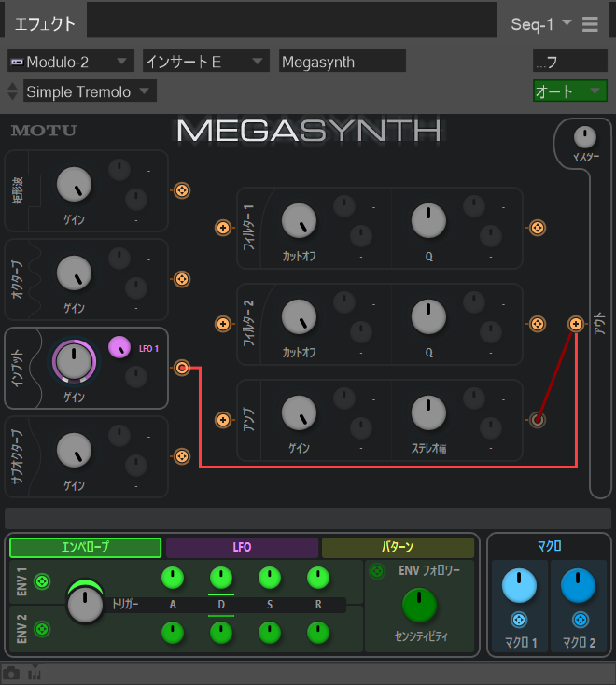
Task: Open the Insert E slot dropdown
Action: coord(205,62)
